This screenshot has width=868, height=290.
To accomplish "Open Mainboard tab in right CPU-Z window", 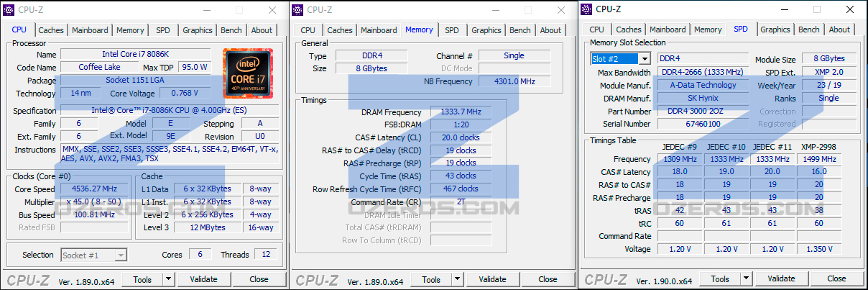I will [x=668, y=30].
